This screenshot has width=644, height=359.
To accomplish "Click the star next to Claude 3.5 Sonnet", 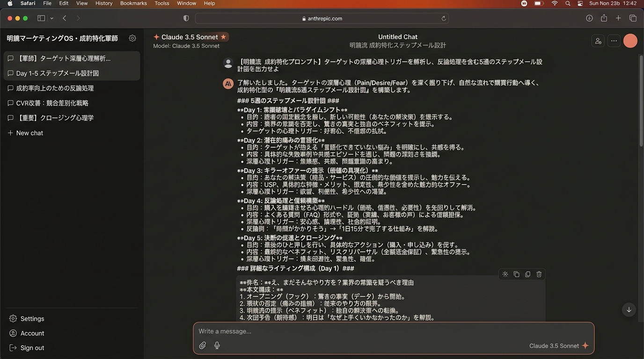I will pos(223,37).
